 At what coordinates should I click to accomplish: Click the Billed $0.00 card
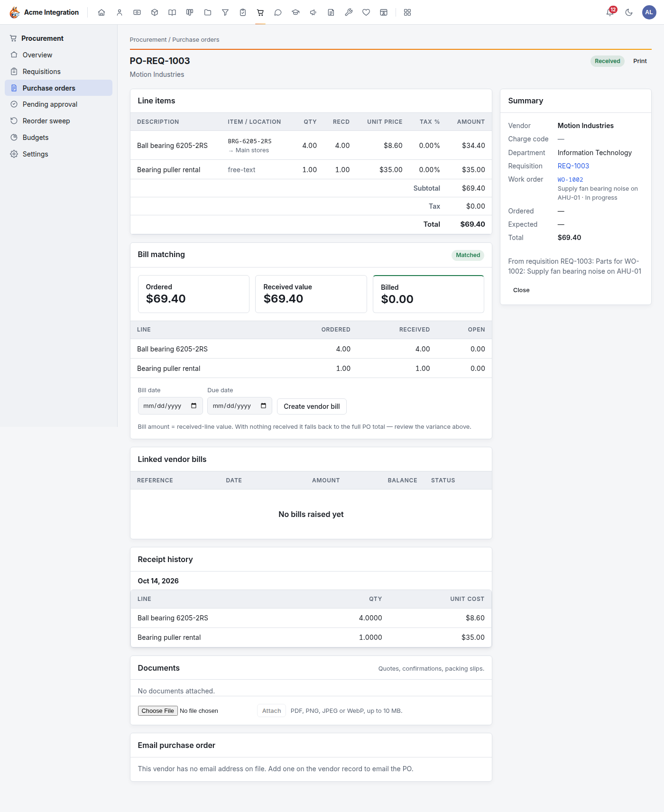pyautogui.click(x=428, y=294)
